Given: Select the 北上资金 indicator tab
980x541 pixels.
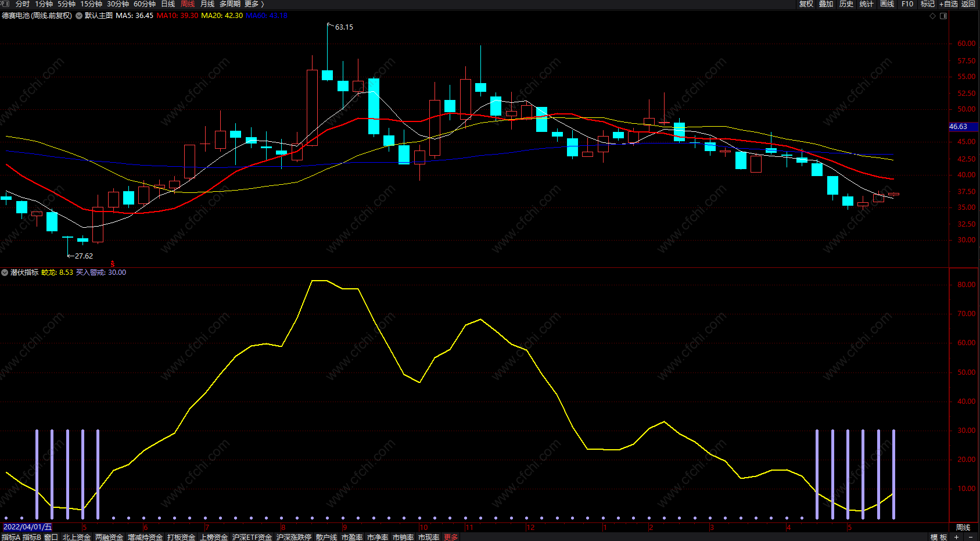Looking at the screenshot, I should coord(77,537).
